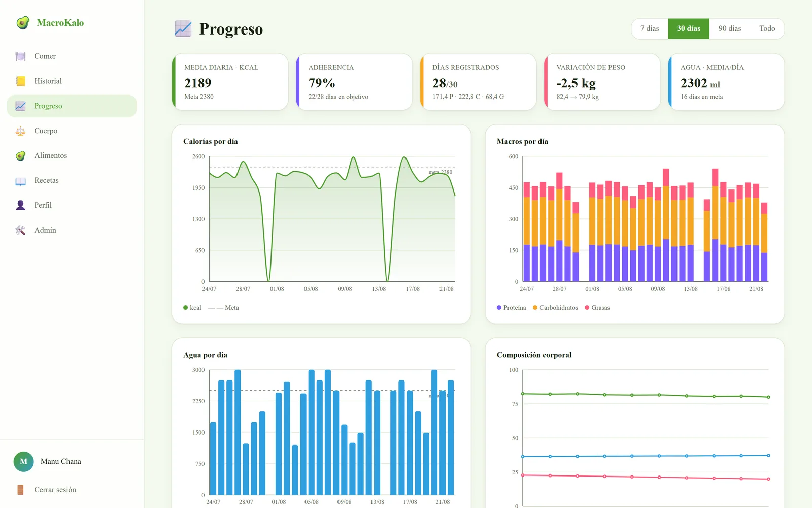Click the Recetas open book icon
This screenshot has height=508, width=812.
[x=20, y=181]
